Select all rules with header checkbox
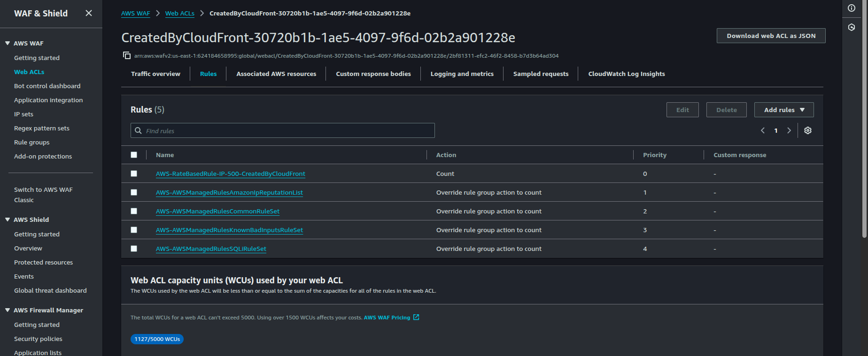This screenshot has width=868, height=356. click(134, 155)
